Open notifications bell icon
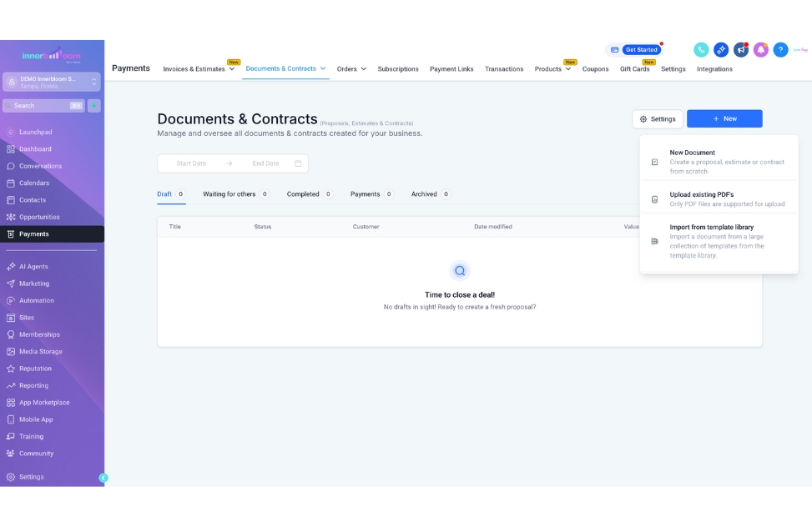Screen dimensions: 812x527 pos(761,50)
